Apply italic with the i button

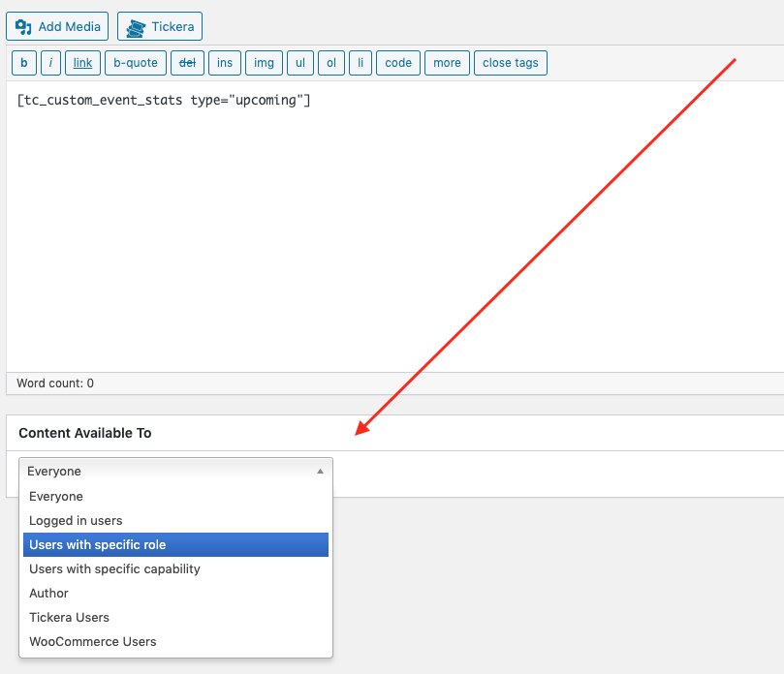pos(51,63)
